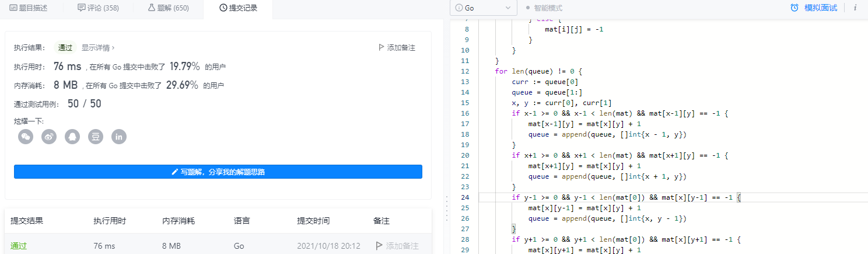The width and height of the screenshot is (868, 254).
Task: Click the 提交结果 column header
Action: (x=27, y=221)
